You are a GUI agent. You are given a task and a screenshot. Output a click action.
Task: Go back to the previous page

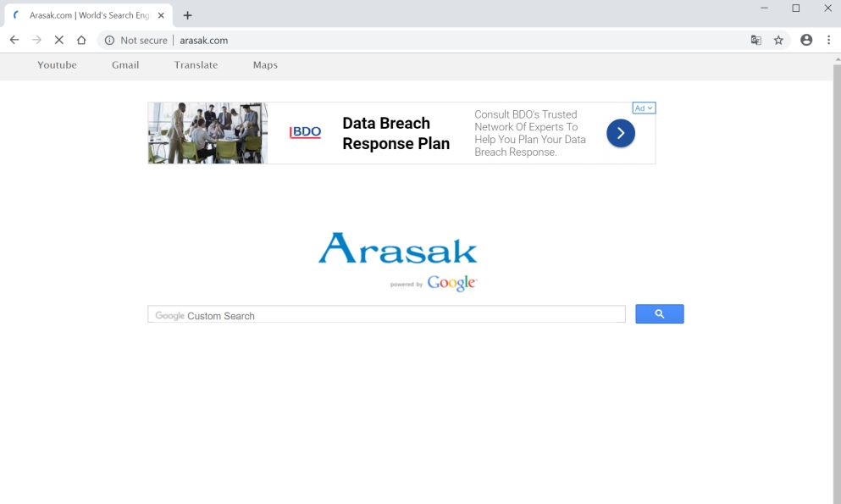[x=14, y=40]
